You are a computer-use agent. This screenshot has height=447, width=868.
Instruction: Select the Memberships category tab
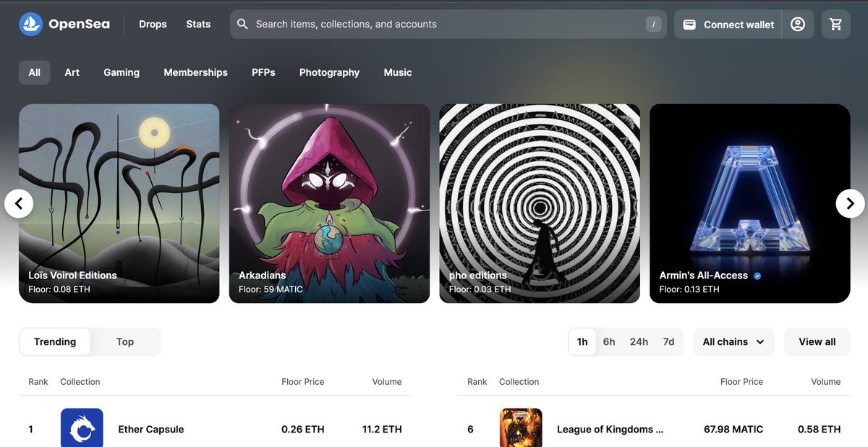[195, 72]
